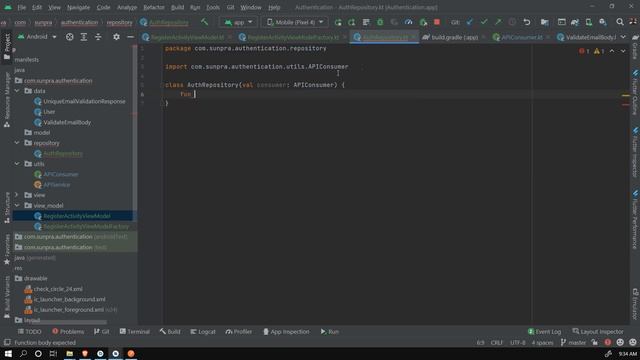Open the Device Manager icon in toolbar
640x360 pixels.
589,22
